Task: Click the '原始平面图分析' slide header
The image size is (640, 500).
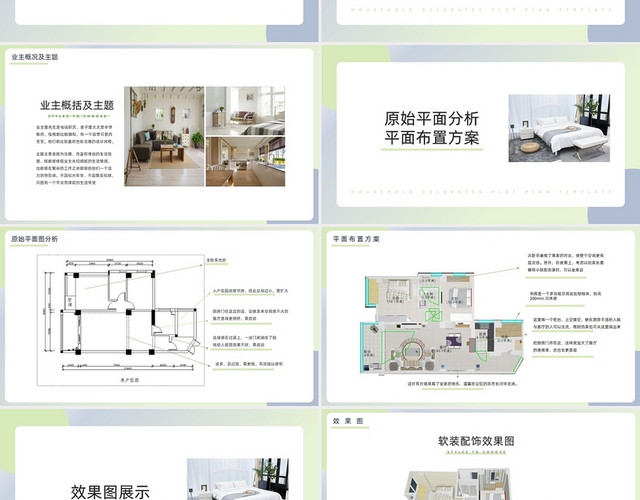Action: pos(34,239)
